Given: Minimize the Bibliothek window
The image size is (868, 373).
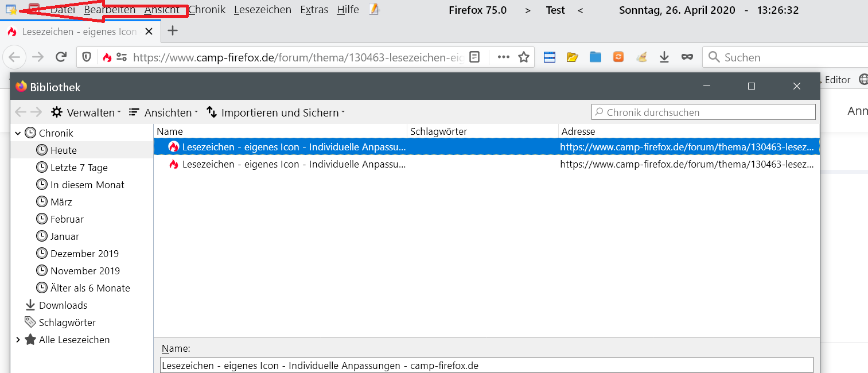Looking at the screenshot, I should coord(707,86).
